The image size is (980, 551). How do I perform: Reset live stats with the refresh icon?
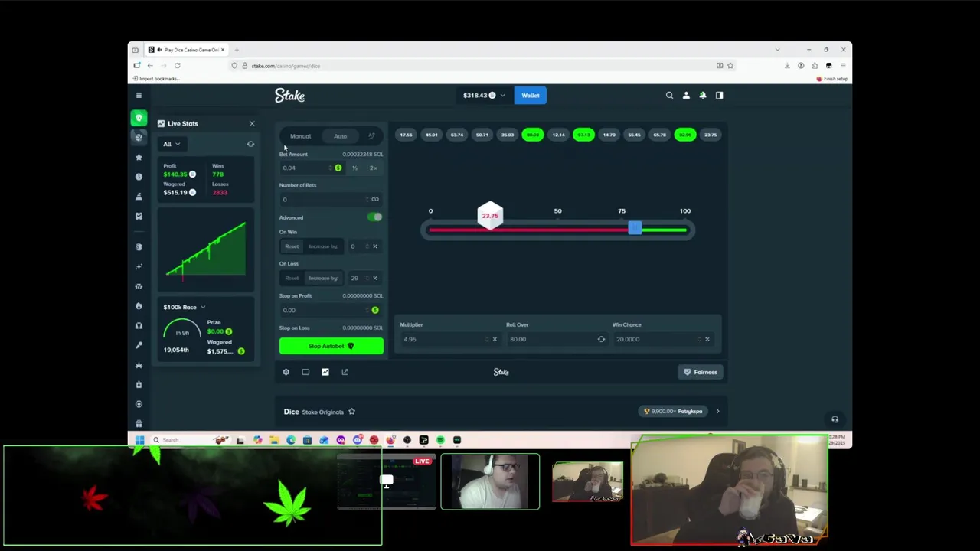click(250, 144)
